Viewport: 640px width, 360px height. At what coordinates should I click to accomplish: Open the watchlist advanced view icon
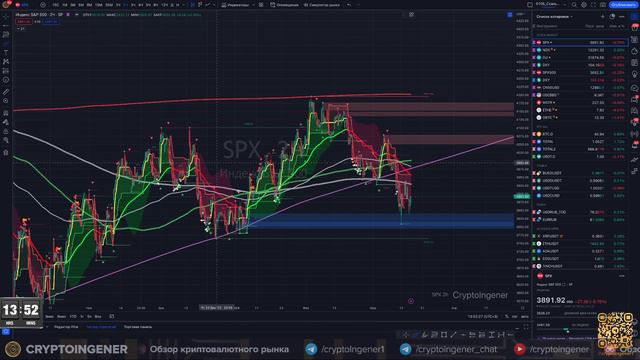(612, 17)
